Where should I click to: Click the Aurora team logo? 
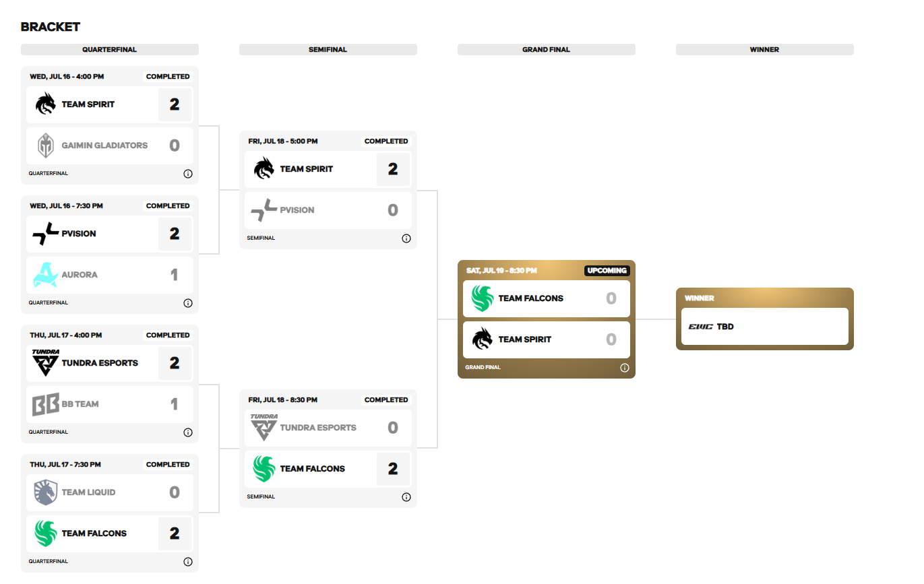point(46,275)
